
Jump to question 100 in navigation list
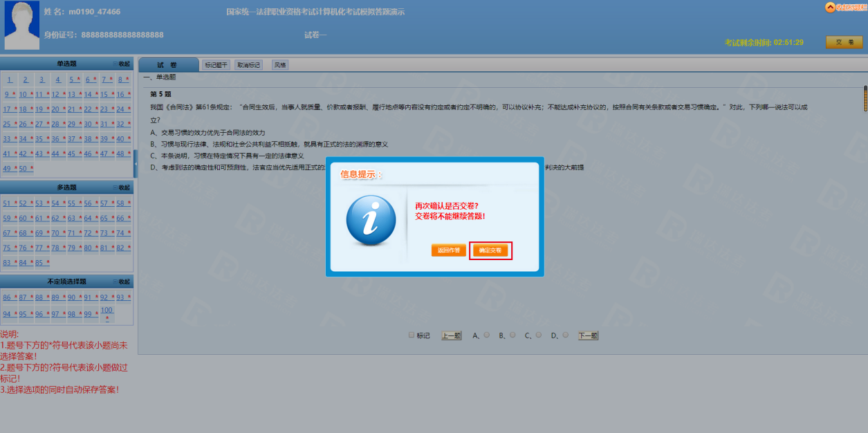click(x=107, y=311)
